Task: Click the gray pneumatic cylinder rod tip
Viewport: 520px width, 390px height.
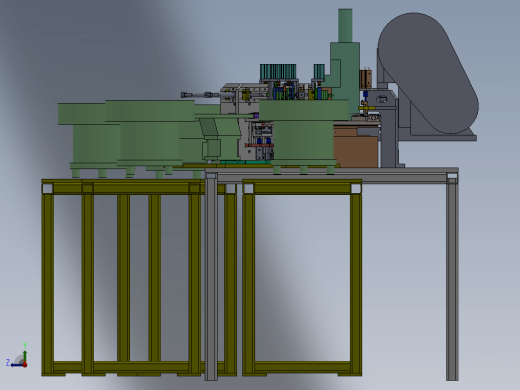Action: coord(184,95)
